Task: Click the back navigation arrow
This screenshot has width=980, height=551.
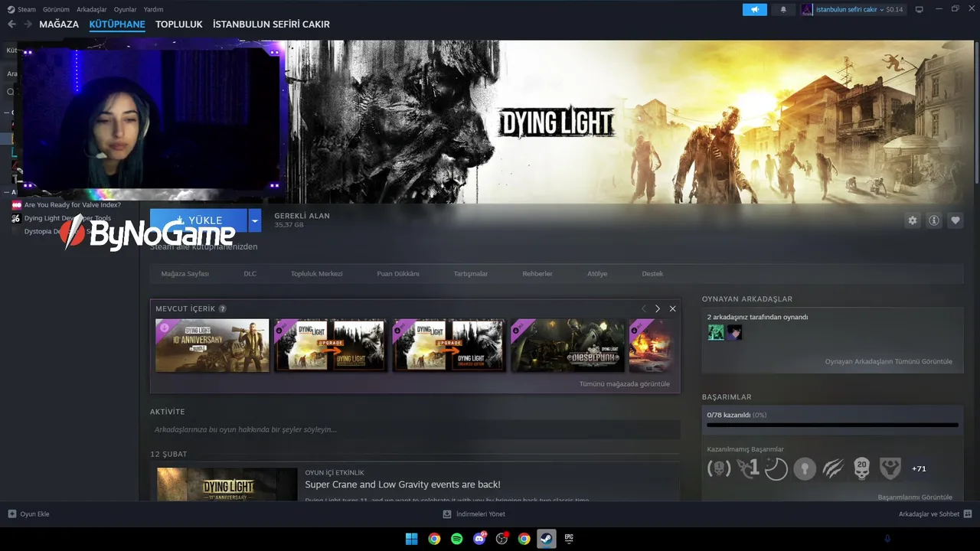Action: pyautogui.click(x=11, y=24)
